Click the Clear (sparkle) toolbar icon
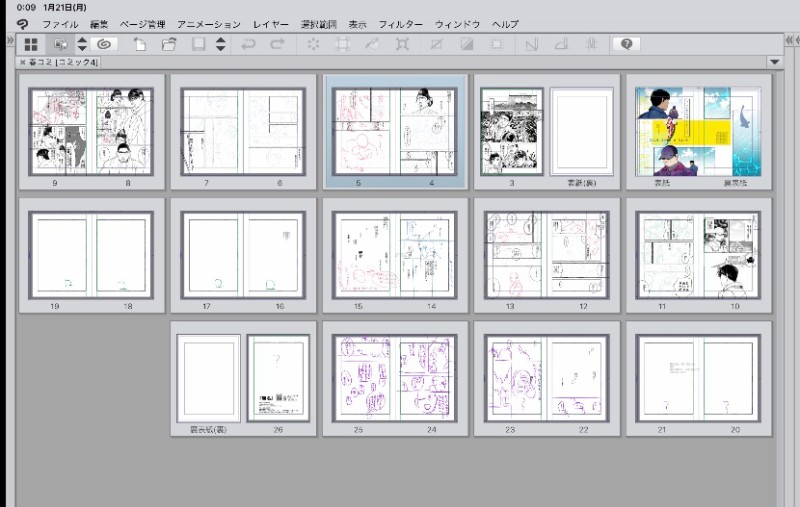 click(313, 44)
